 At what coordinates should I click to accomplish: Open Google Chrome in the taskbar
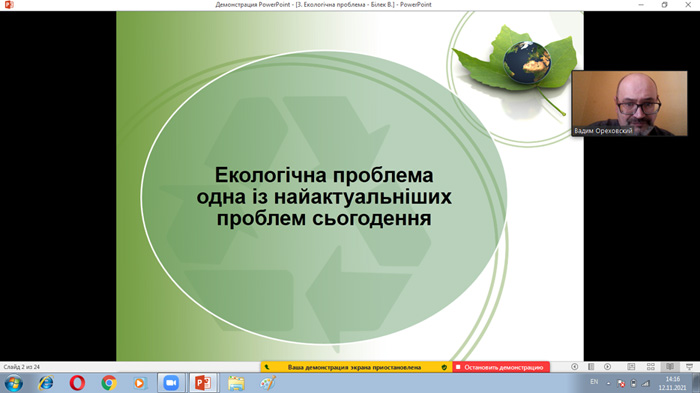point(108,383)
